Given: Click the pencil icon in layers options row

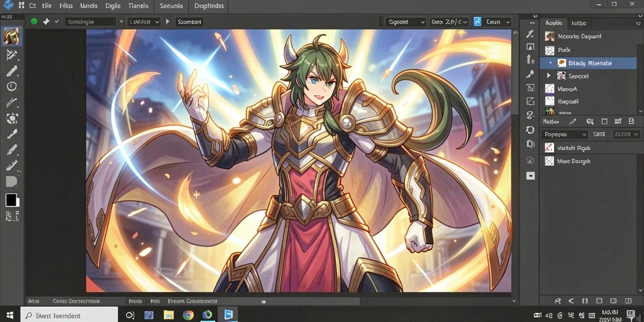Looking at the screenshot, I should pos(573,121).
